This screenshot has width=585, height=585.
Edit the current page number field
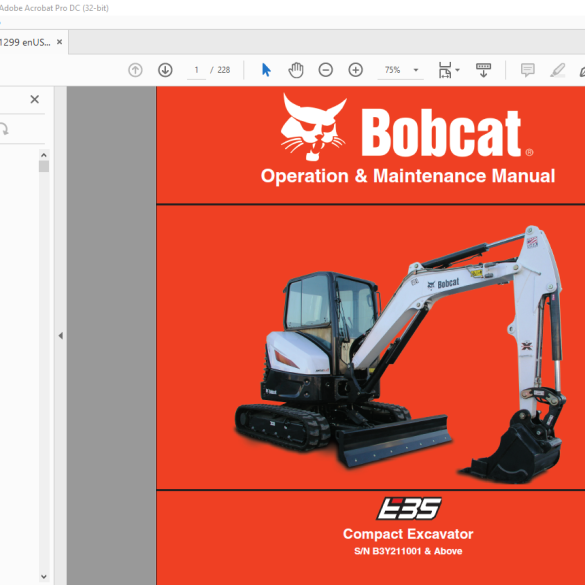[196, 70]
